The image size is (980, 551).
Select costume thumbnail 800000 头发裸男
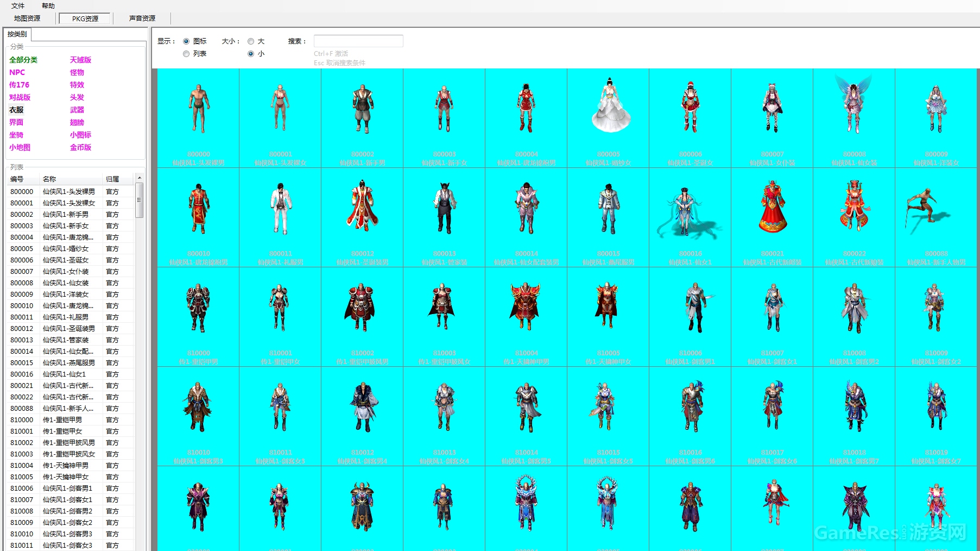(198, 118)
